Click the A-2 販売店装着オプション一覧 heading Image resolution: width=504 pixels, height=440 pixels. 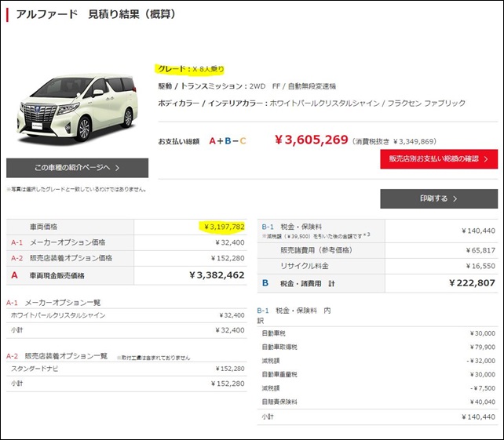[57, 356]
